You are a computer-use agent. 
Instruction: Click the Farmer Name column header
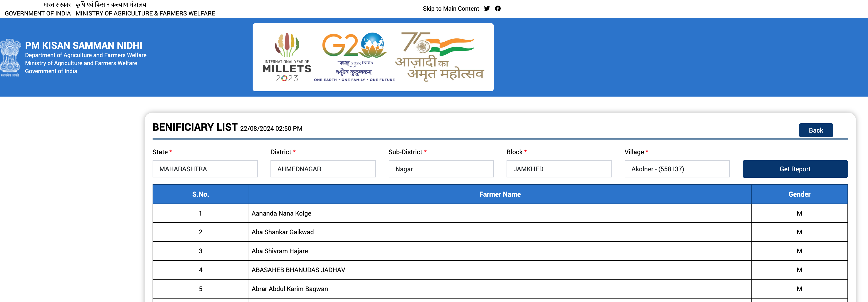tap(500, 194)
